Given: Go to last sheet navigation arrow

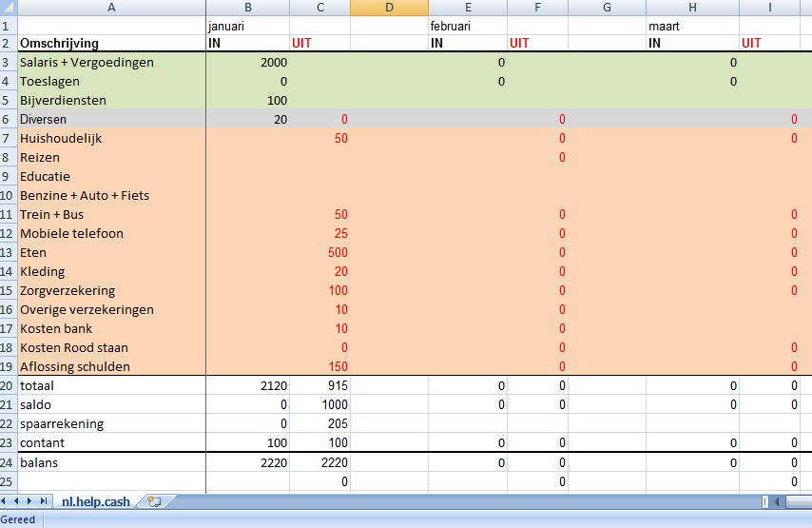Looking at the screenshot, I should pos(44,501).
